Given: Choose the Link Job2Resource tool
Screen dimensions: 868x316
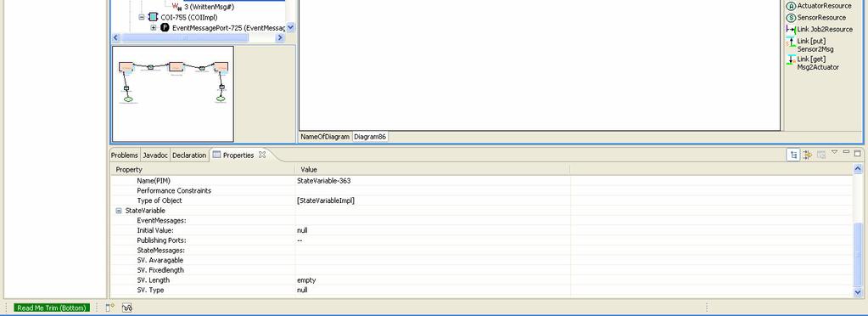Looking at the screenshot, I should [820, 29].
